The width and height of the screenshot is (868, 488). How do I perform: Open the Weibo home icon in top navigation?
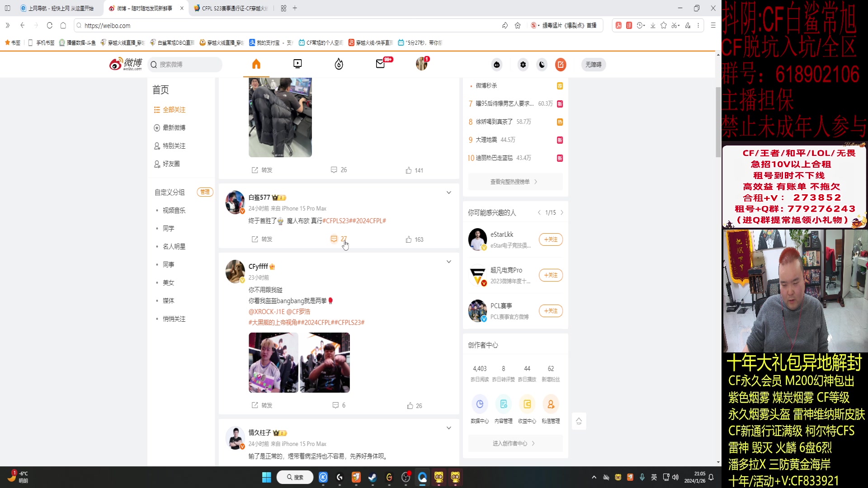(x=256, y=64)
